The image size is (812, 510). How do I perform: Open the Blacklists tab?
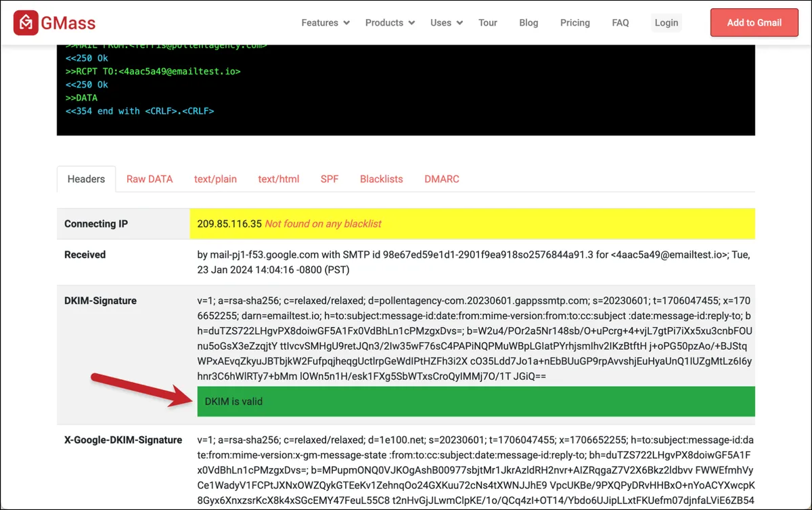[382, 179]
